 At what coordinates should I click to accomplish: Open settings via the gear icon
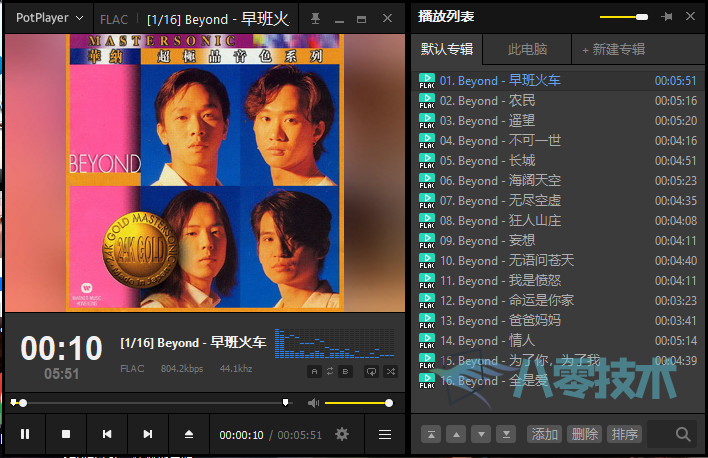pyautogui.click(x=342, y=435)
